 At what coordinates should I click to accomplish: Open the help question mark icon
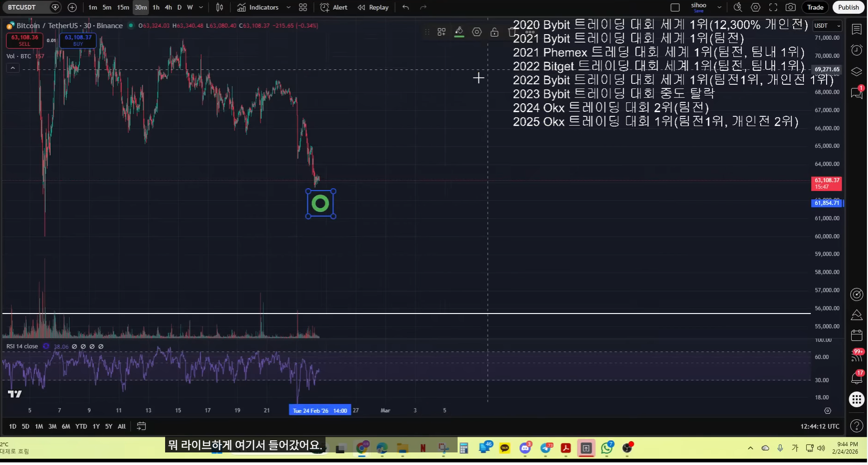click(x=856, y=426)
